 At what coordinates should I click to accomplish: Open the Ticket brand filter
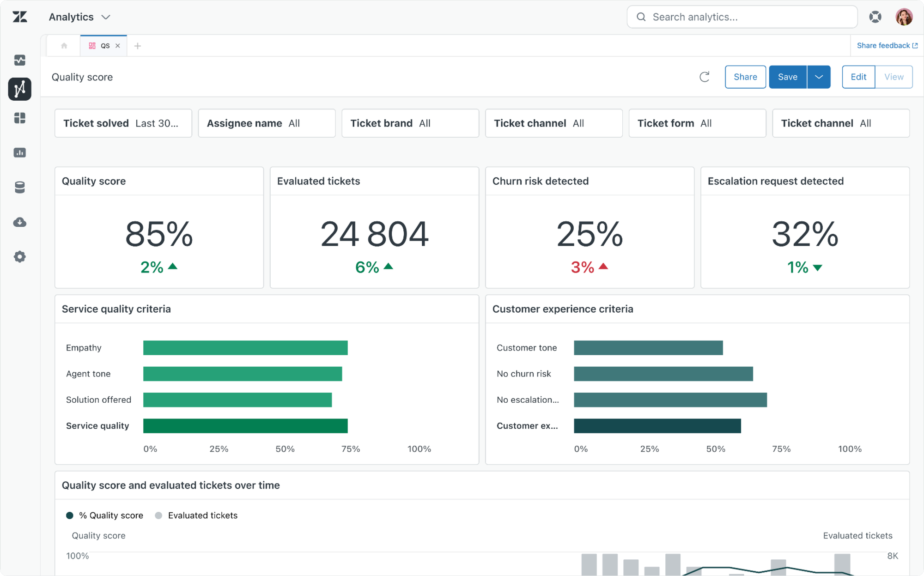(410, 123)
